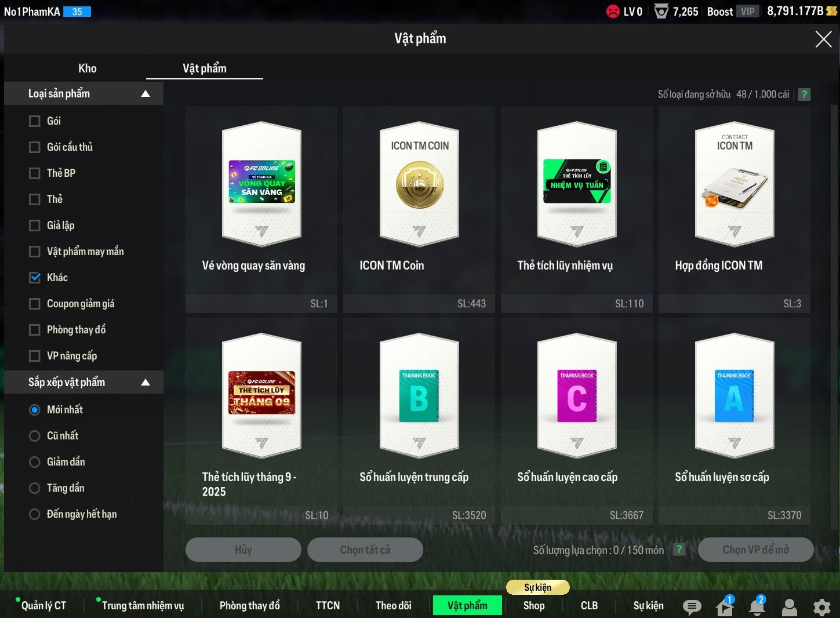Open the chat speech bubble icon
Image resolution: width=840 pixels, height=618 pixels.
click(x=692, y=606)
